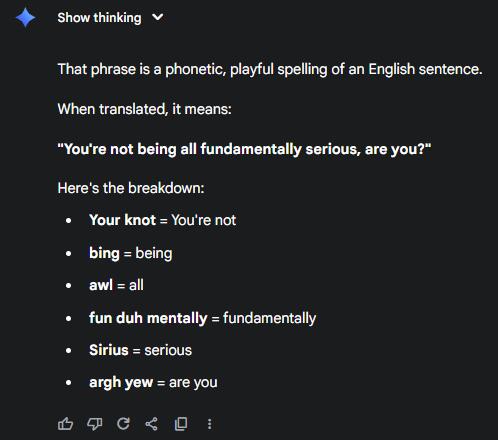Click the bold 'fun duh mentally' term

coord(148,318)
